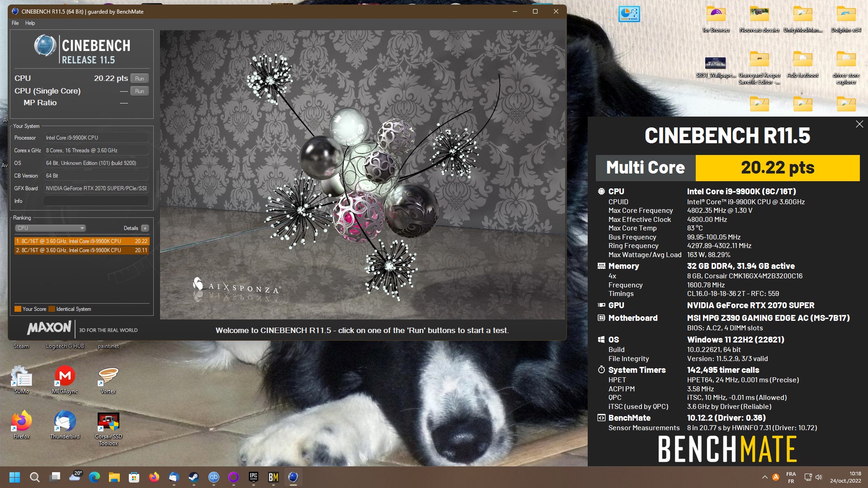
Task: Open the Nouveau dossier folder
Action: [759, 19]
